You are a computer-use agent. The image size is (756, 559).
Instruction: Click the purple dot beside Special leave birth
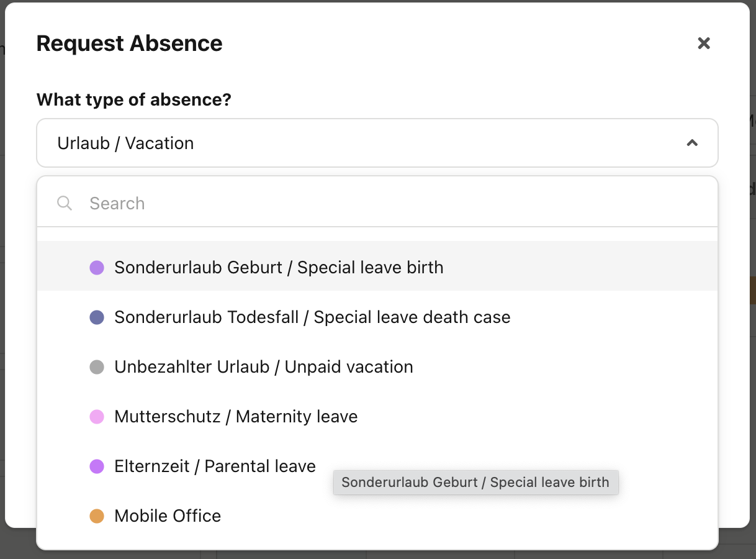[x=97, y=268]
